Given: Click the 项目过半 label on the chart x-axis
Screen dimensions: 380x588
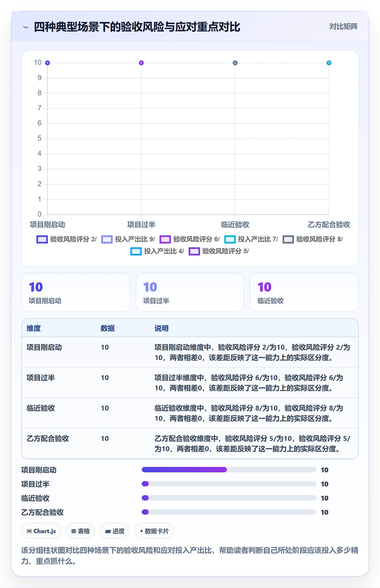Looking at the screenshot, I should point(141,225).
